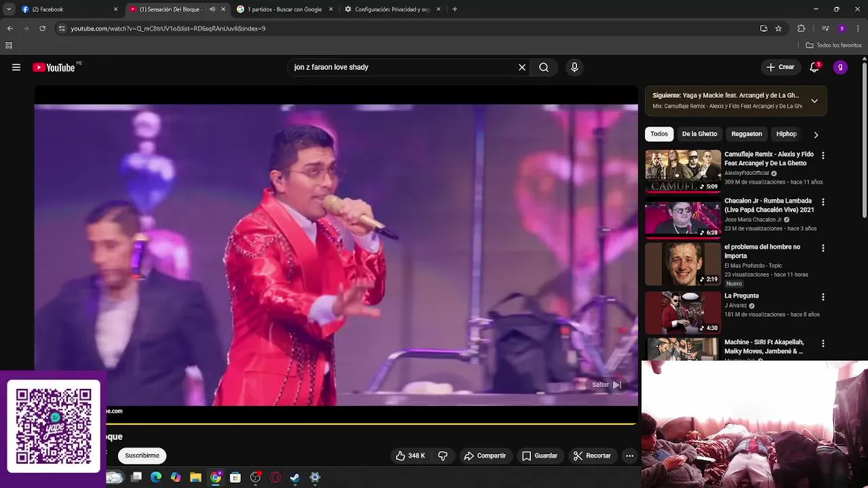Click the YouTube page vertical scrollbar
The height and width of the screenshot is (488, 868).
[x=864, y=139]
